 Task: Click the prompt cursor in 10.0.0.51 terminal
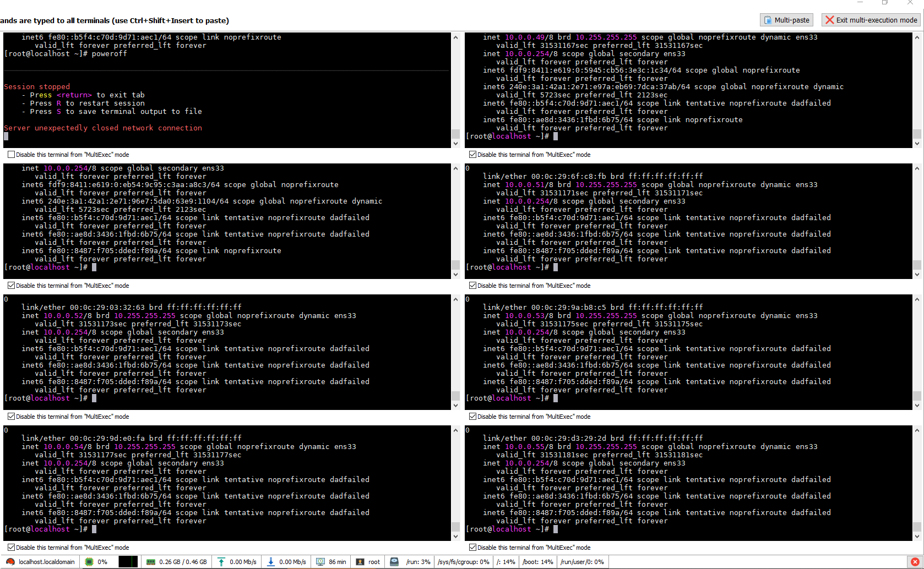(x=556, y=267)
